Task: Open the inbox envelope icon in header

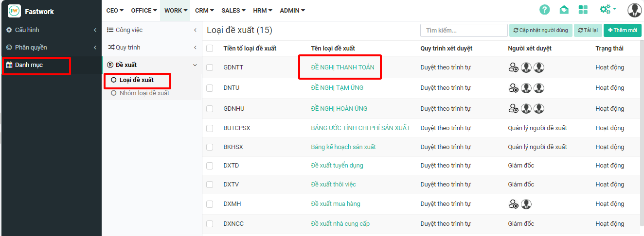Action: point(564,10)
